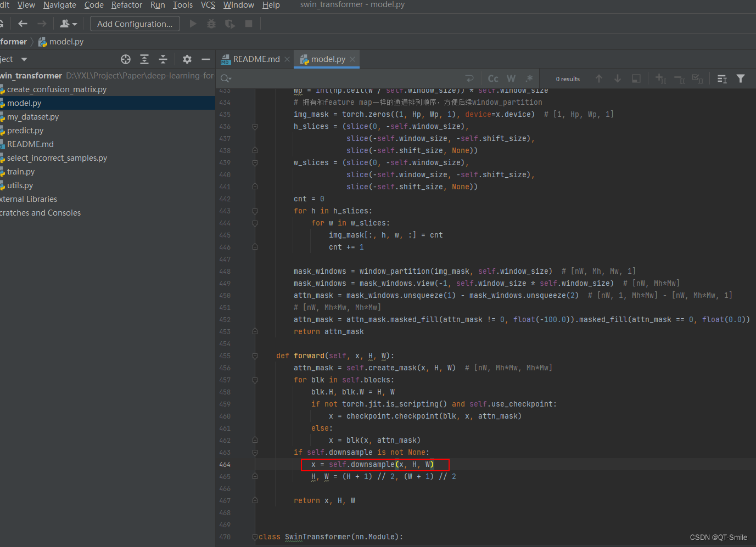This screenshot has height=547, width=756.
Task: Collapse for h loop fold at line 443
Action: click(255, 211)
